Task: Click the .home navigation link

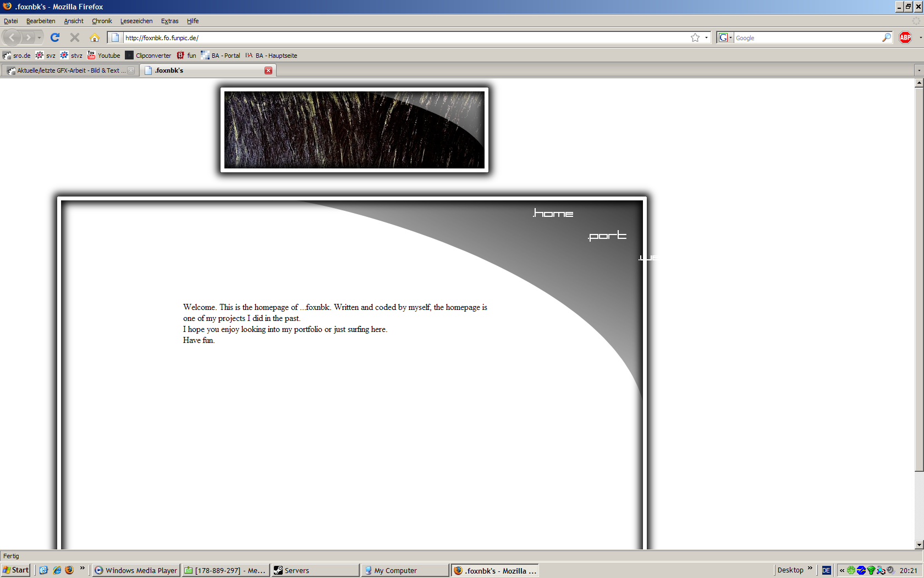Action: [553, 214]
